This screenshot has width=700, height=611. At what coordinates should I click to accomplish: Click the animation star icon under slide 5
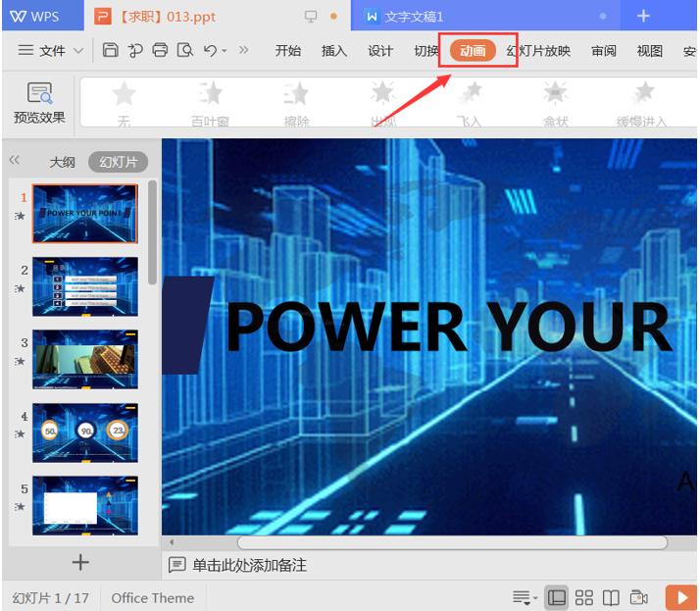[20, 507]
